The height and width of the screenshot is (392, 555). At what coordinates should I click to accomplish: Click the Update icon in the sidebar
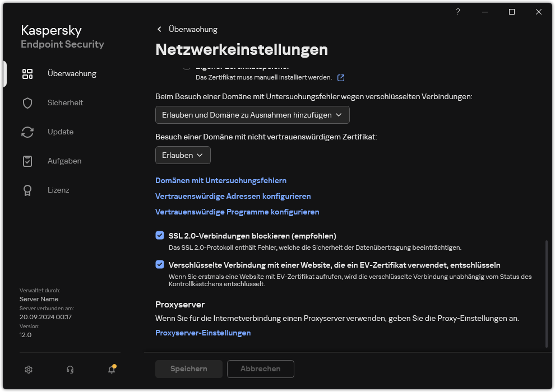[x=27, y=132]
